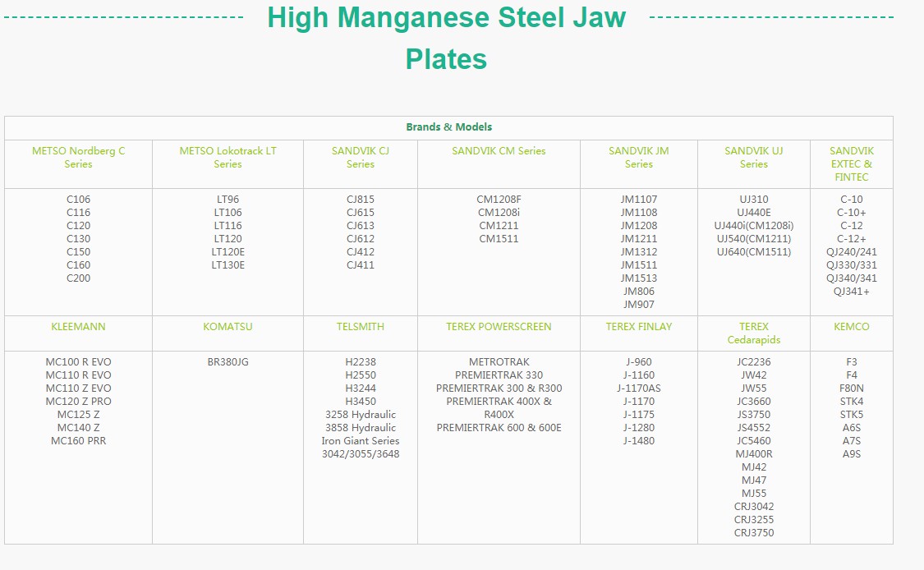Select model MJ400R in Cedarapids list

coord(754,454)
